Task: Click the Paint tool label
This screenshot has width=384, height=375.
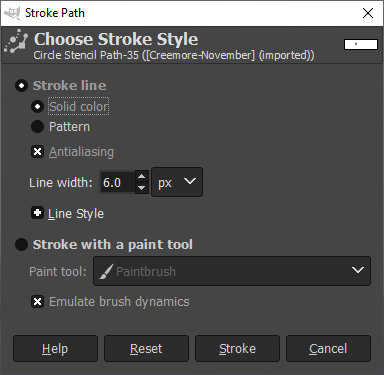Action: 58,271
